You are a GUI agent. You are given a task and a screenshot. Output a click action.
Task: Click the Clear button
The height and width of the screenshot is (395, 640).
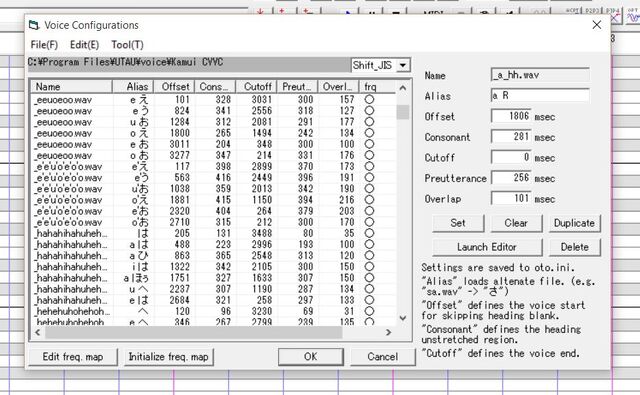(516, 223)
